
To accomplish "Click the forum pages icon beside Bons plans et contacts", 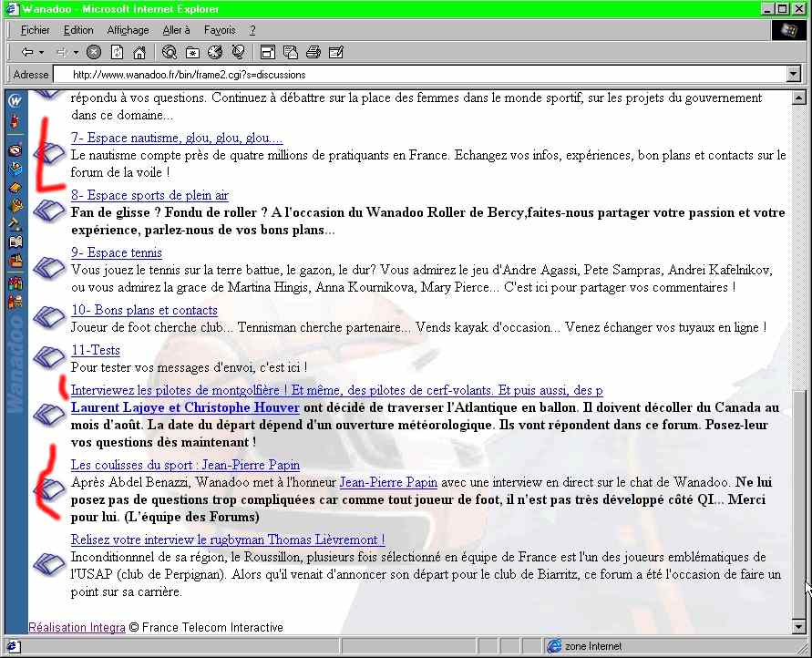I will click(49, 317).
